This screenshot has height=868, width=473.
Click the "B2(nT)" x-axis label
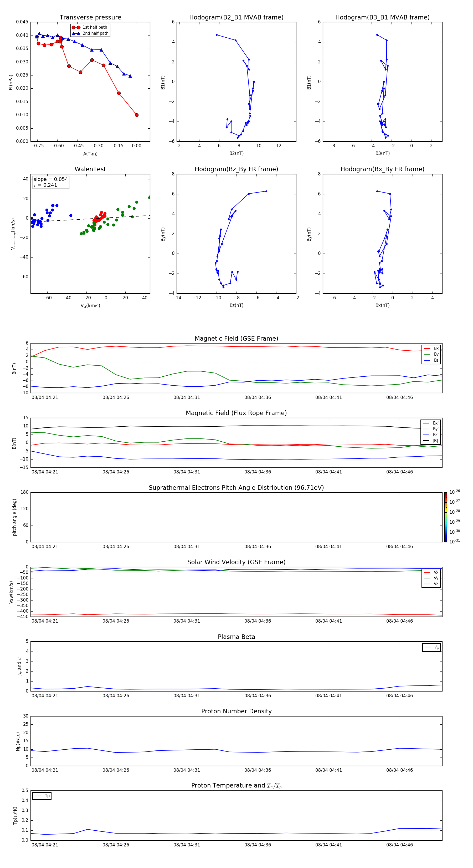236,153
